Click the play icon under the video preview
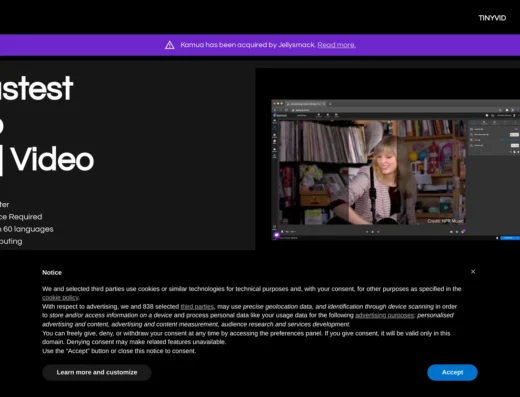Viewport: 520px width, 397px height. point(373,232)
